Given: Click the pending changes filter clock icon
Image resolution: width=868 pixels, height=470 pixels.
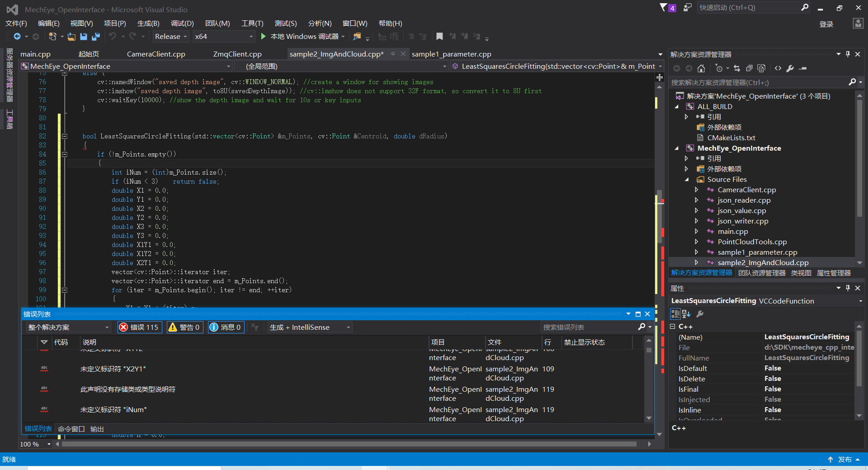Looking at the screenshot, I should pyautogui.click(x=719, y=68).
